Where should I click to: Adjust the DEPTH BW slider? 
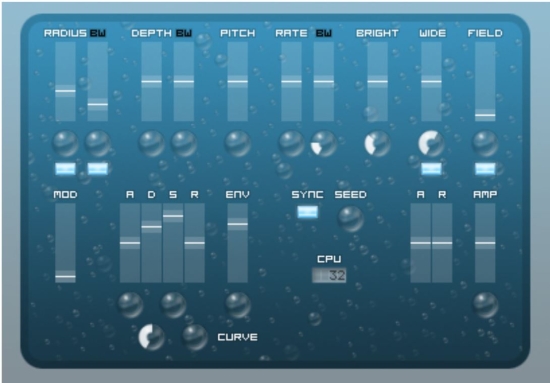tap(184, 81)
